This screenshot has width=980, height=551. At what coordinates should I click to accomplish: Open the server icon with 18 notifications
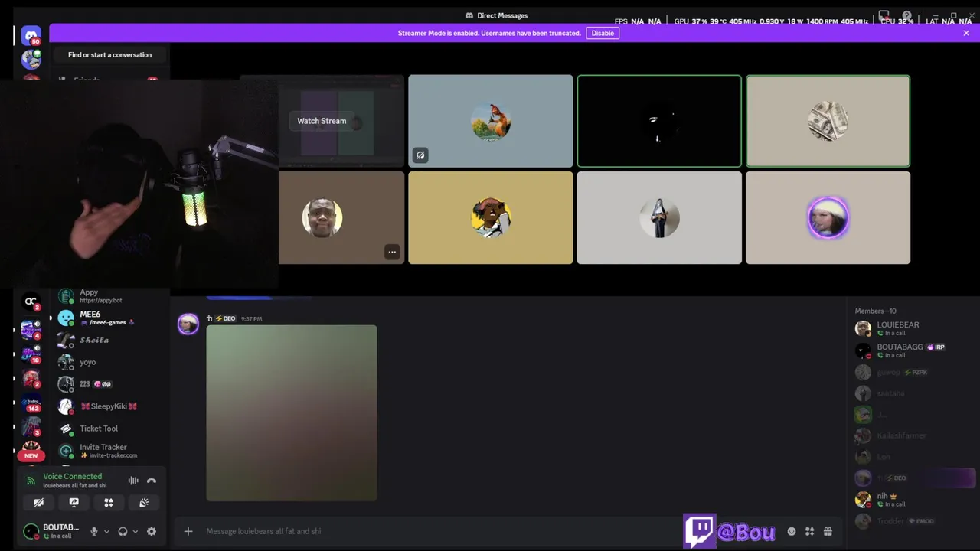coord(31,354)
